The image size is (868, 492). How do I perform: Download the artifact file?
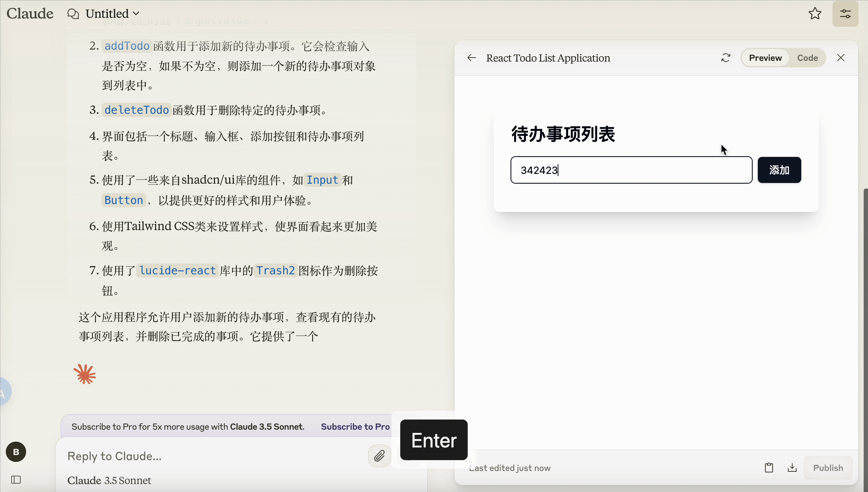click(x=792, y=468)
